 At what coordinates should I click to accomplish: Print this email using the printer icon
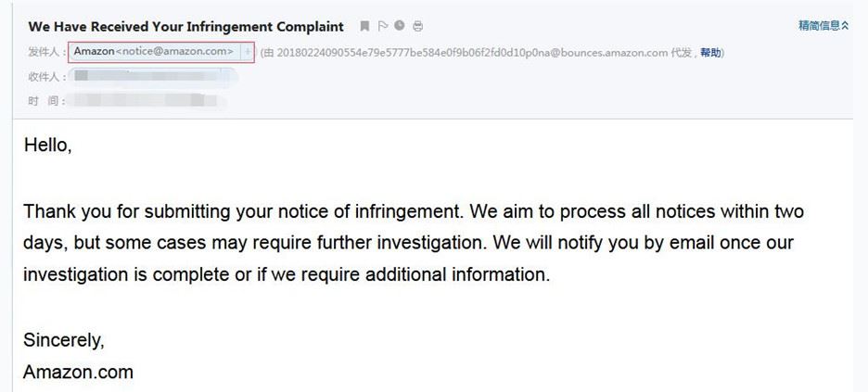(x=418, y=26)
